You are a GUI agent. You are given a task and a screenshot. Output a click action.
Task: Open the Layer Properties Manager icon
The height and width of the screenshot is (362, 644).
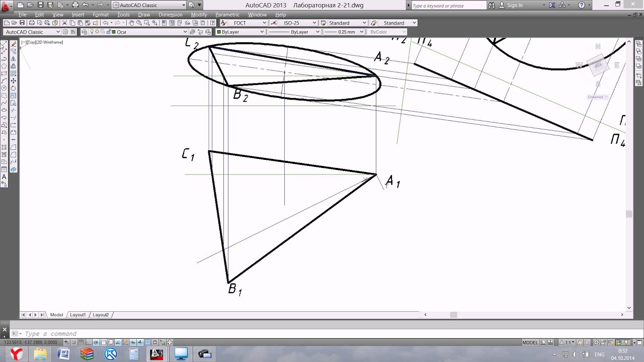coord(85,32)
